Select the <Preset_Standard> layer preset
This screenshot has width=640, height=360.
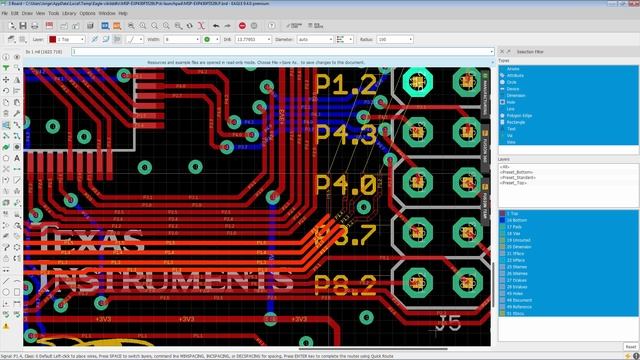518,178
